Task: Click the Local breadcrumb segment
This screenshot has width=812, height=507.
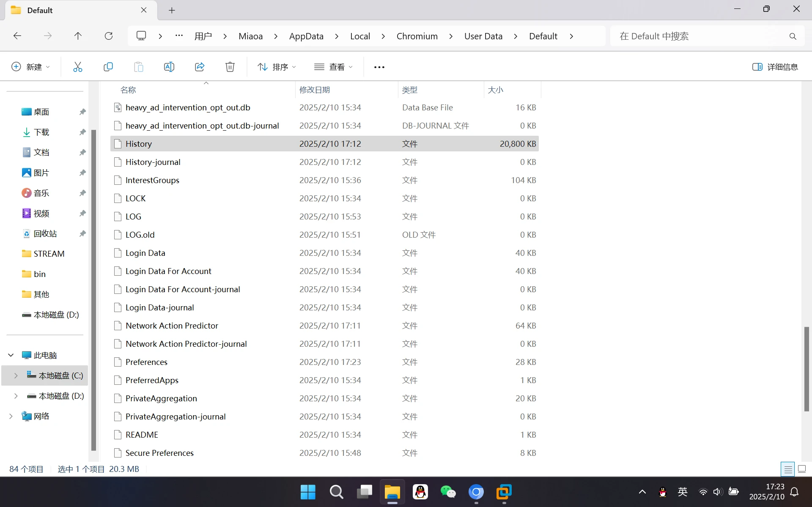Action: coord(360,36)
